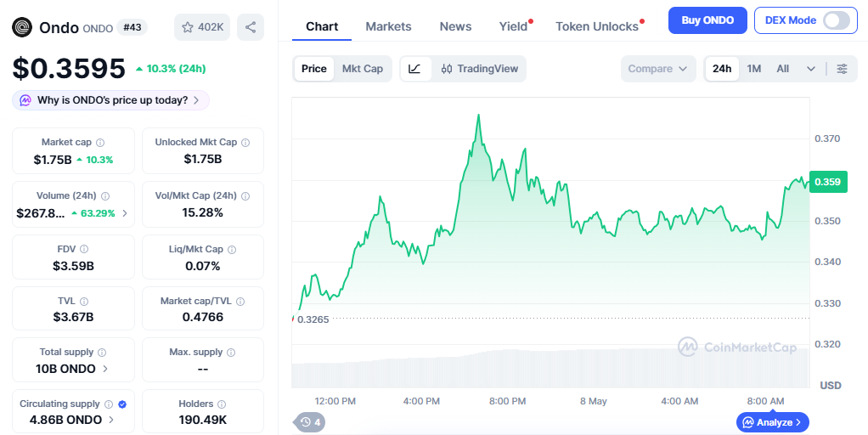Expand Volume (24h) details chevron

125,213
